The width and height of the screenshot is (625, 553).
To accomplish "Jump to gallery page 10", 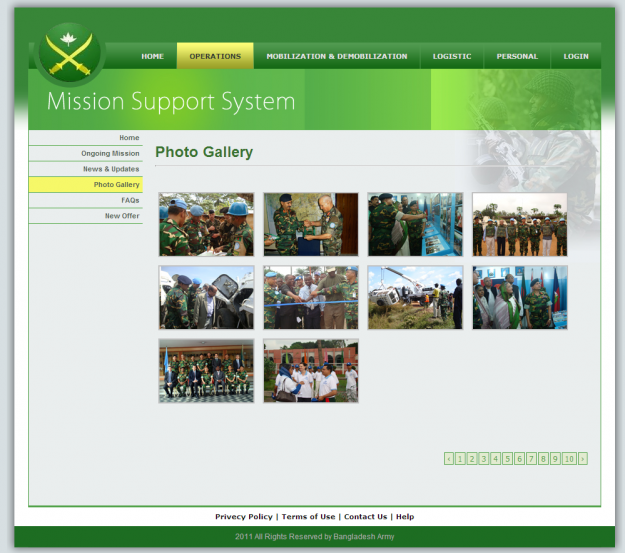I will pyautogui.click(x=569, y=459).
